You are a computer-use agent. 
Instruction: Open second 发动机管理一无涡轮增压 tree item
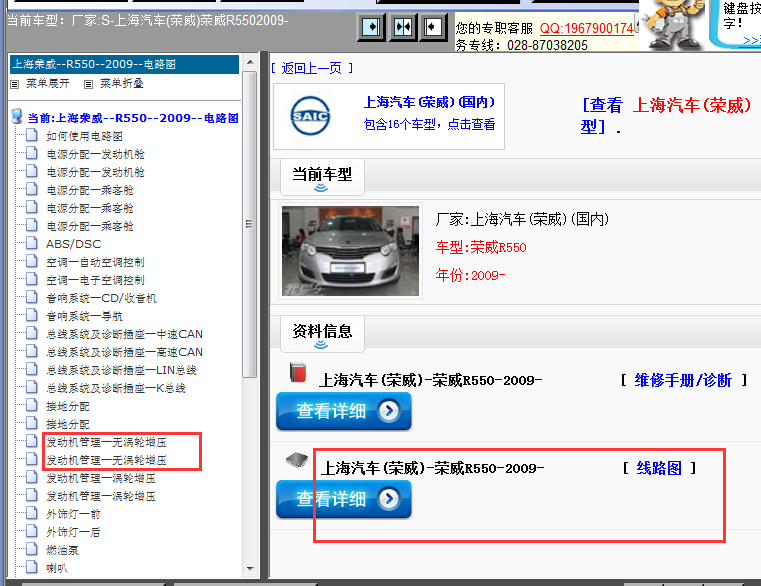106,460
